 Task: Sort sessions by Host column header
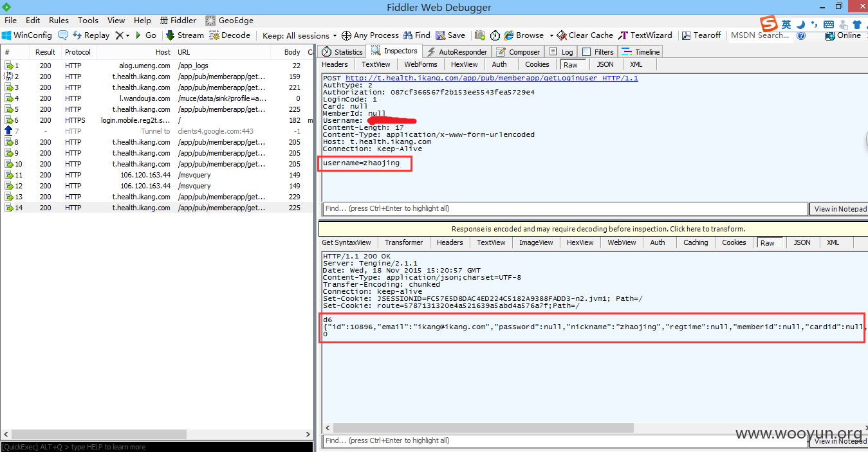(x=135, y=52)
